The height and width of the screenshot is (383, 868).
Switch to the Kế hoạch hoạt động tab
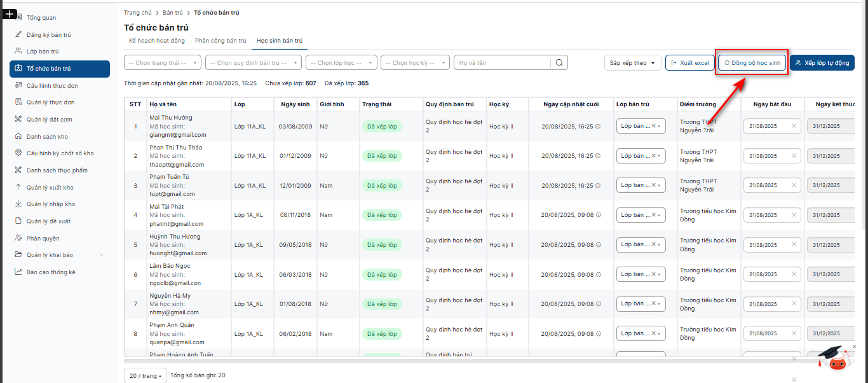click(157, 41)
